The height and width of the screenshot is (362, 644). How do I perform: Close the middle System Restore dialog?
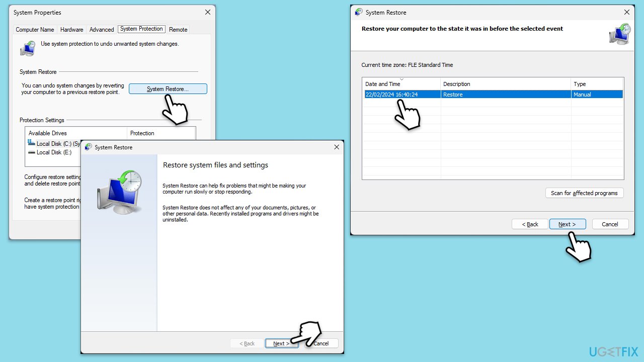pyautogui.click(x=337, y=147)
